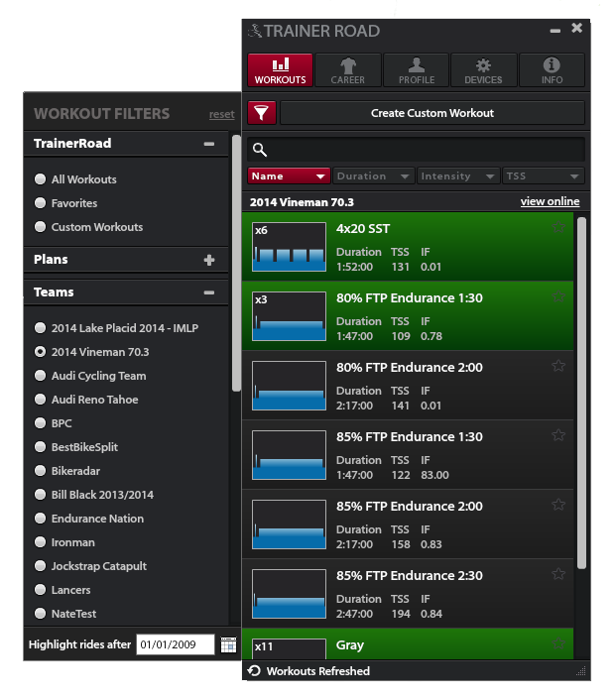Minimize the Trainer Road window
Viewport: 616px width, 698px height.
coord(554,31)
